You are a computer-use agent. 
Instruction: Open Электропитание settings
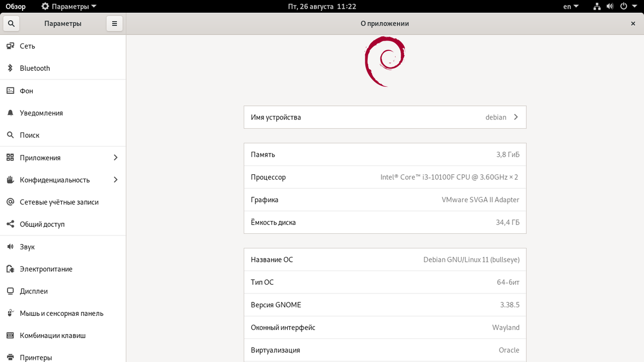[63, 269]
